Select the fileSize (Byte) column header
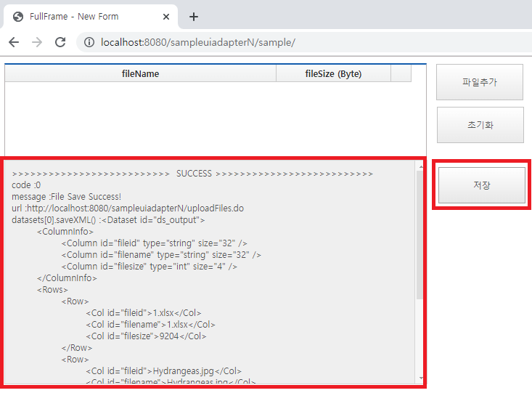This screenshot has width=532, height=393. 333,73
